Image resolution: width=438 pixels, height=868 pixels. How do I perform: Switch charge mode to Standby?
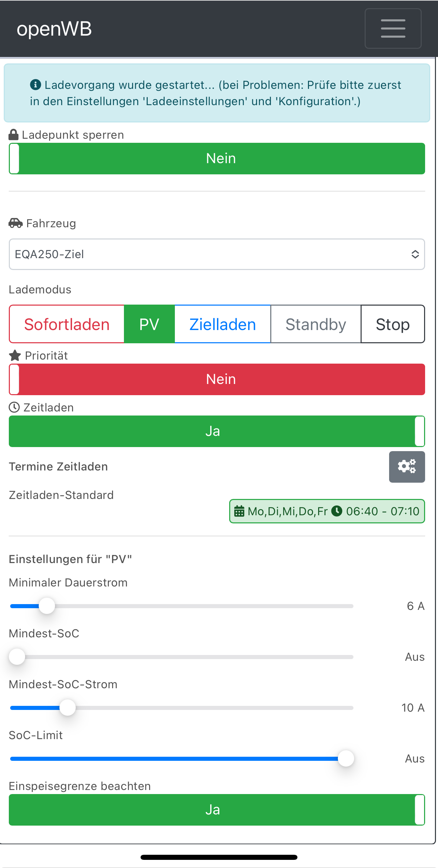316,324
